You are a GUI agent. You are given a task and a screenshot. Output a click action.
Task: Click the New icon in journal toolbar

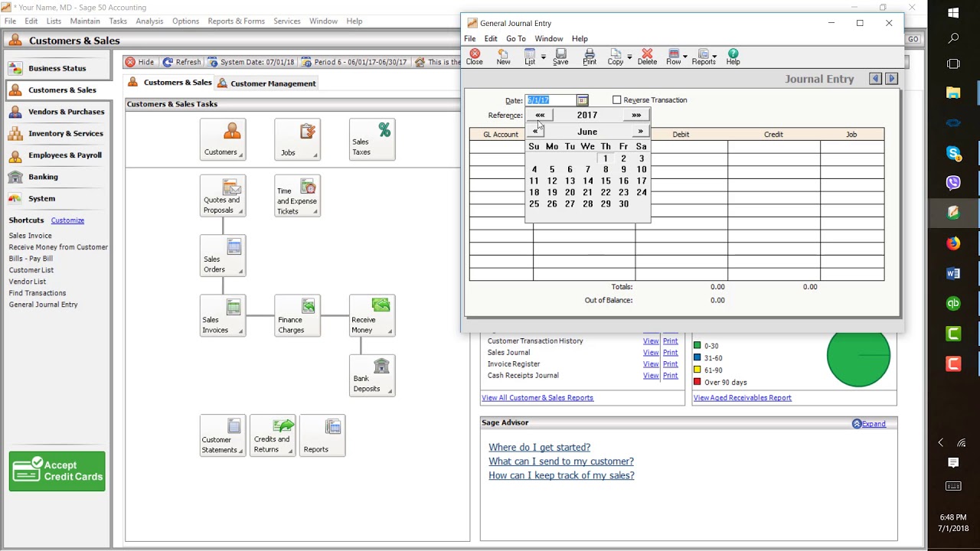pyautogui.click(x=503, y=57)
